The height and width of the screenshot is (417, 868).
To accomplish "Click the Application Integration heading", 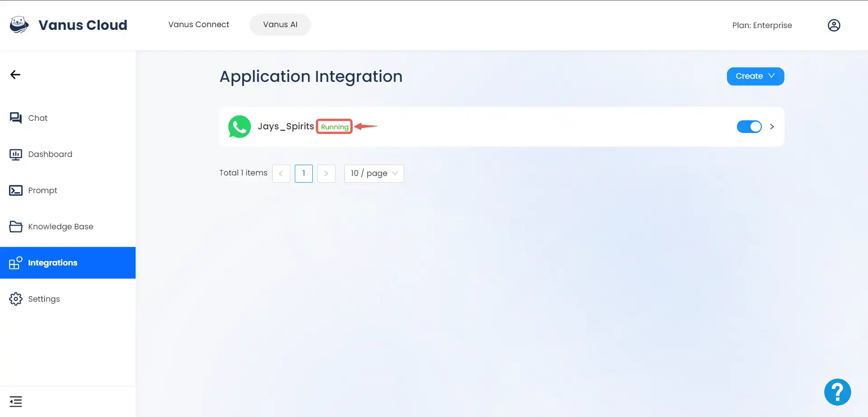I will (311, 76).
